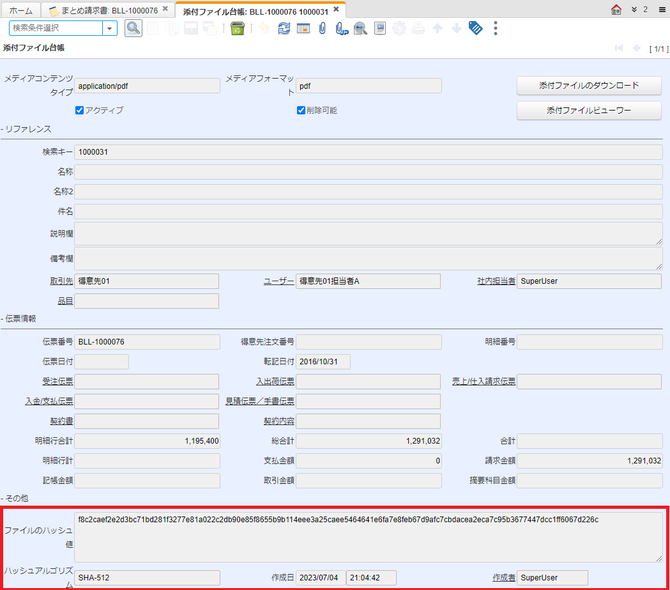
Task: Click into the 検索条件選択 input box
Action: pos(56,28)
